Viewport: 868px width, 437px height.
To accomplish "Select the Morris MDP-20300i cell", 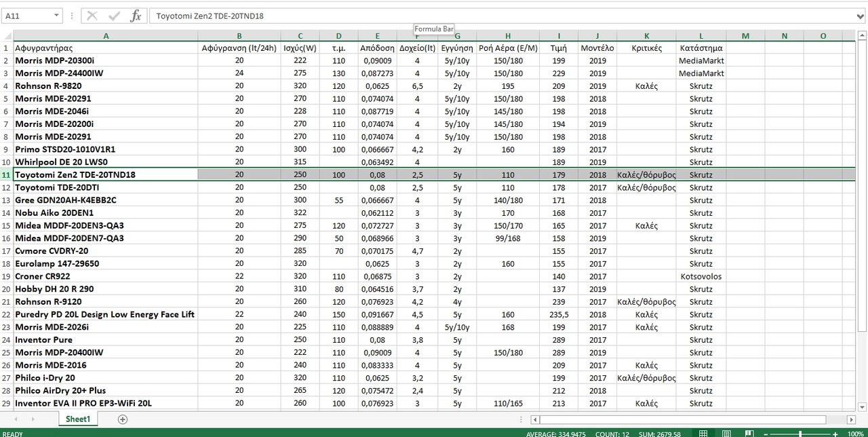I will click(106, 61).
